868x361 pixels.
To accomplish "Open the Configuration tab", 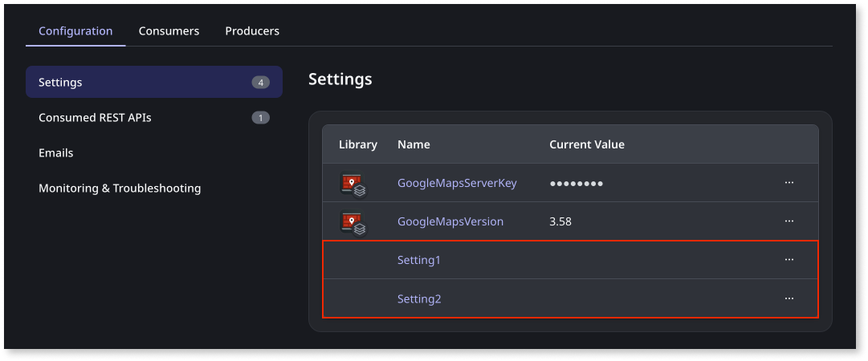I will [x=75, y=31].
